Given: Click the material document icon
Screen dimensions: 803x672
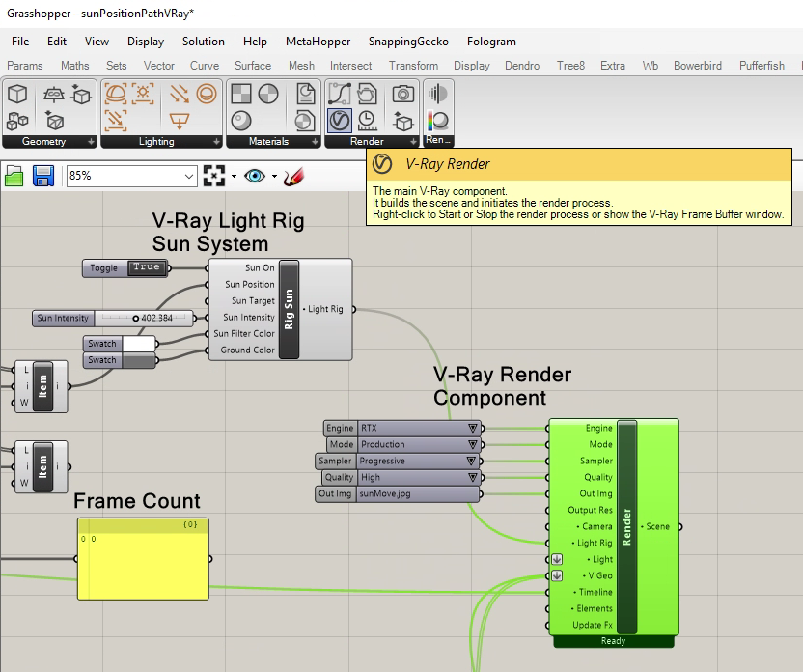Looking at the screenshot, I should tap(305, 95).
